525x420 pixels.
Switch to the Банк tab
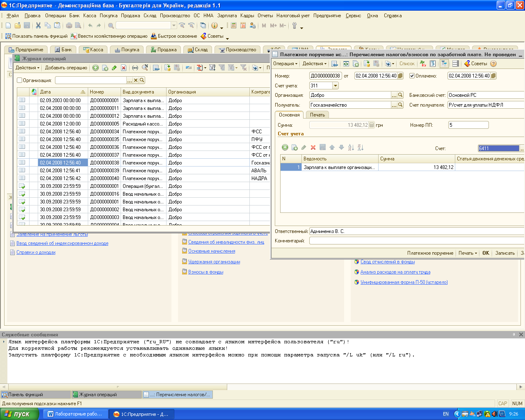coord(63,50)
